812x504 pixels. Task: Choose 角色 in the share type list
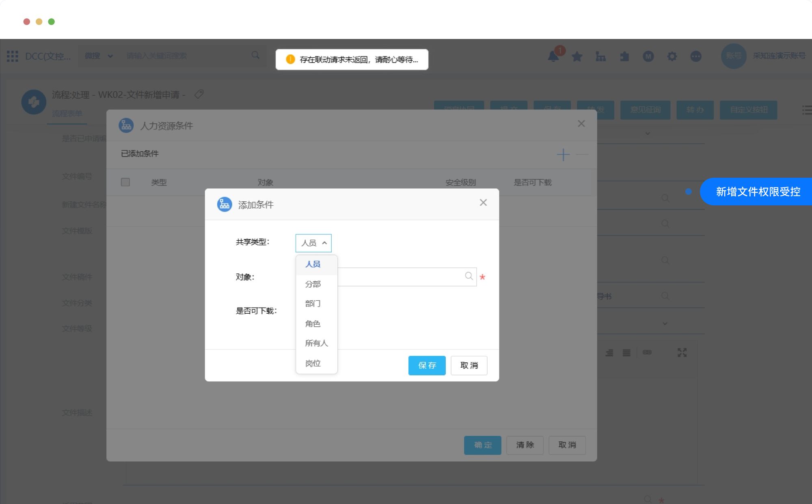point(313,324)
